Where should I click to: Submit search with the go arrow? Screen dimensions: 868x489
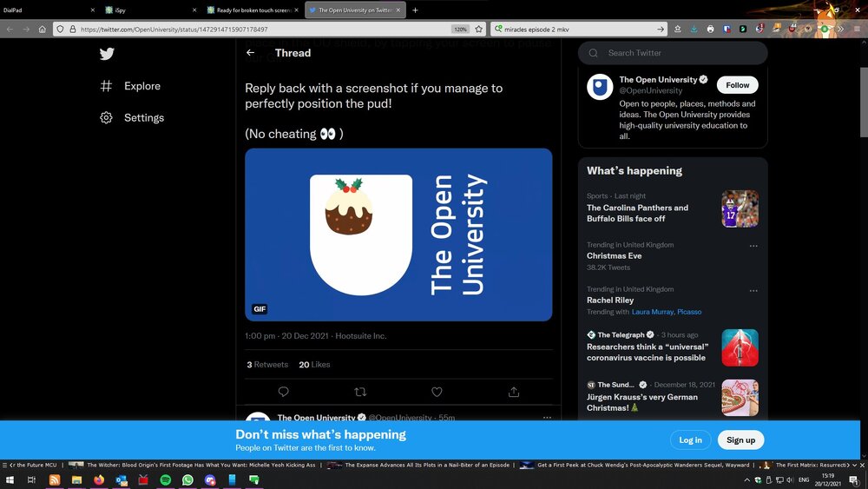tap(661, 29)
